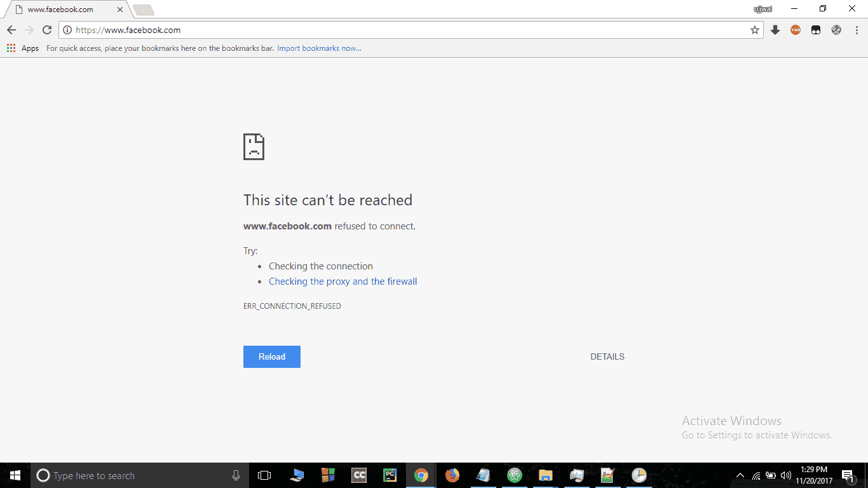Launch PyCharm from the taskbar
This screenshot has width=868, height=488.
(x=390, y=475)
